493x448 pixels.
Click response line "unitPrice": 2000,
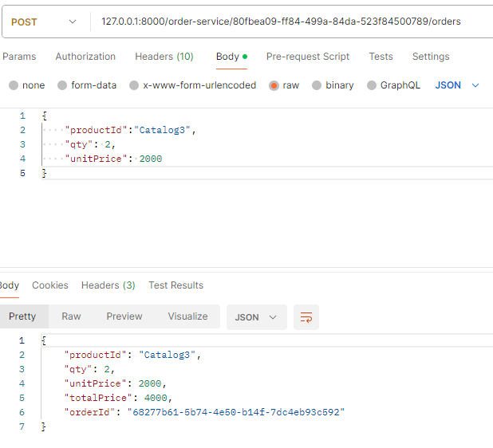coord(115,383)
